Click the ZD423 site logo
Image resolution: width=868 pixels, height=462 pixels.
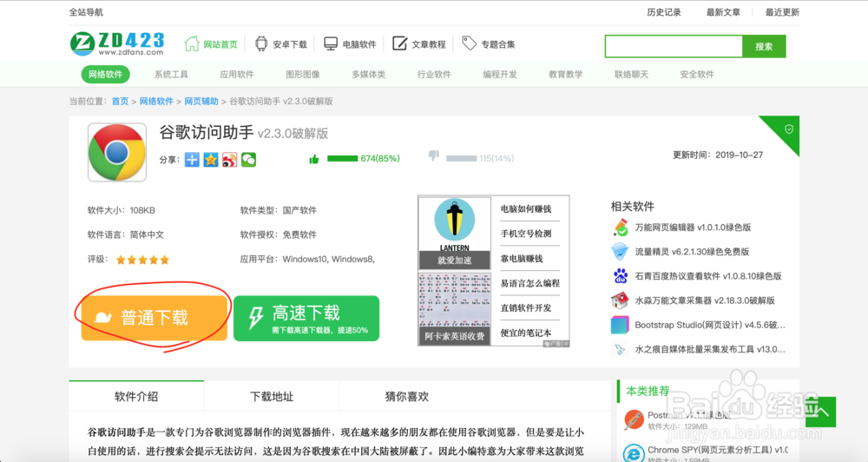pyautogui.click(x=117, y=43)
